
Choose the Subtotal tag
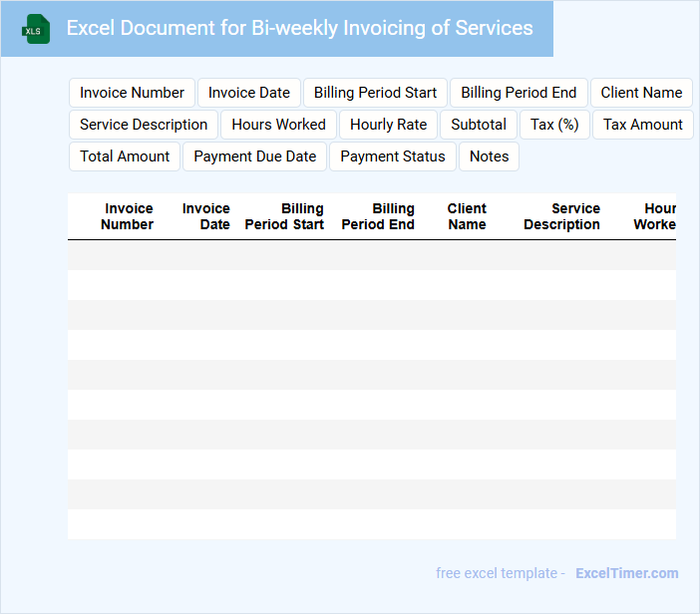point(479,125)
